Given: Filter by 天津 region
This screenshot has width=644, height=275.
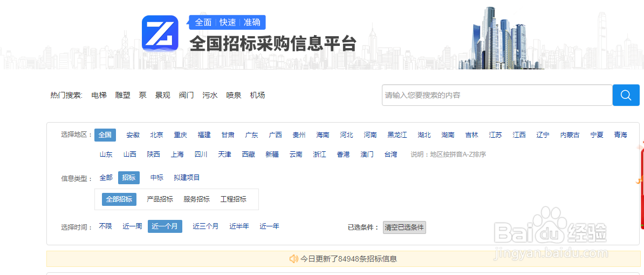Looking at the screenshot, I should tap(225, 155).
